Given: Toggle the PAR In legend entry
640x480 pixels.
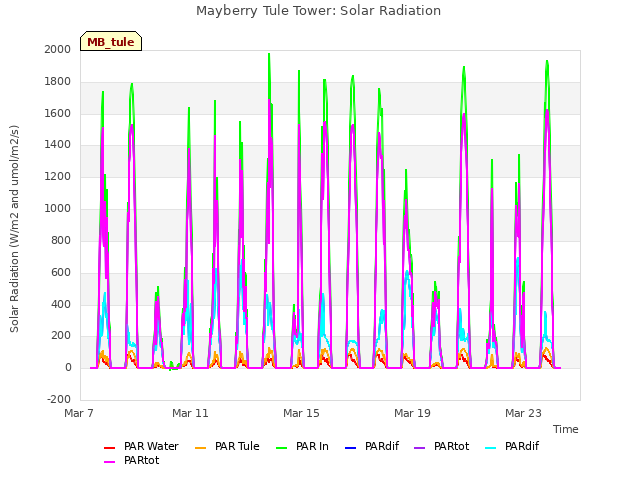Looking at the screenshot, I should point(302,447).
